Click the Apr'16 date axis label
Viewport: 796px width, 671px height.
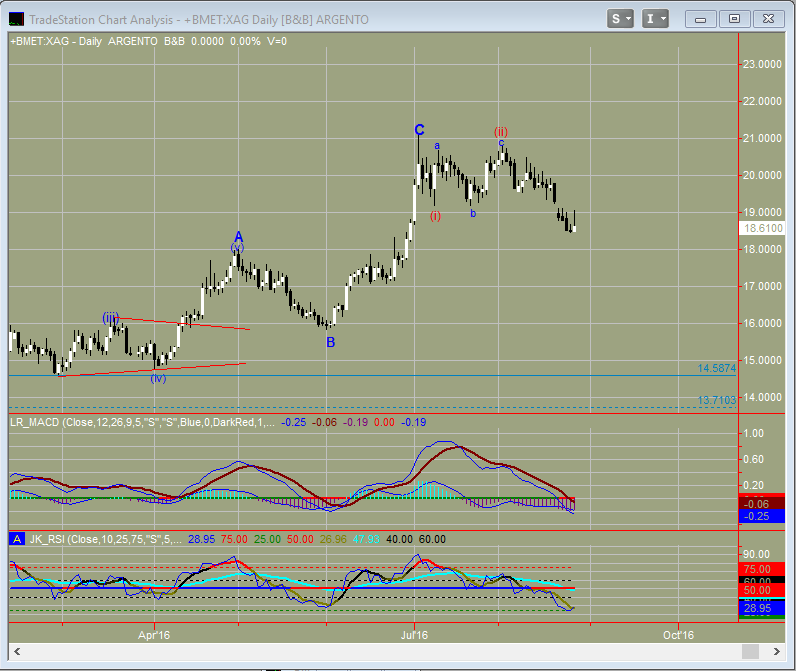[154, 635]
